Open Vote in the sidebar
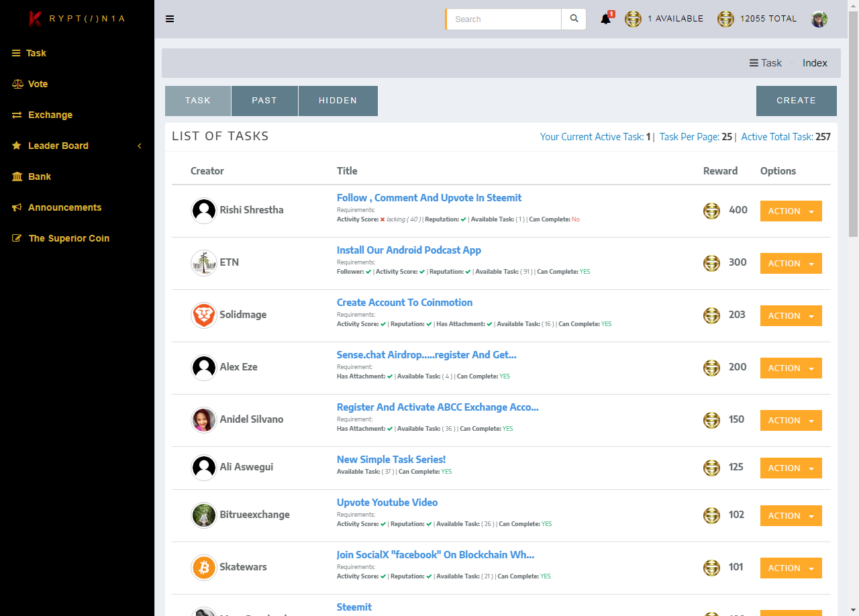The width and height of the screenshot is (859, 616). [38, 84]
